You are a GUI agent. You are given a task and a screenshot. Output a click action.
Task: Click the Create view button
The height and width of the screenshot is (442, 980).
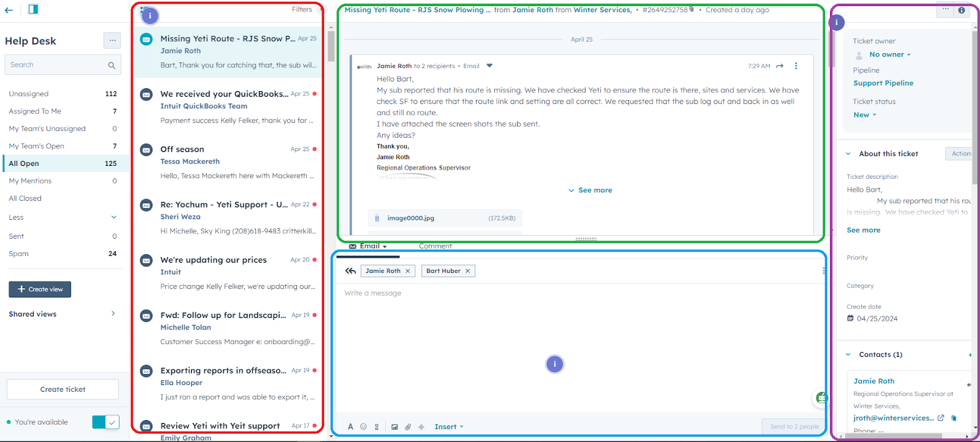(x=40, y=289)
